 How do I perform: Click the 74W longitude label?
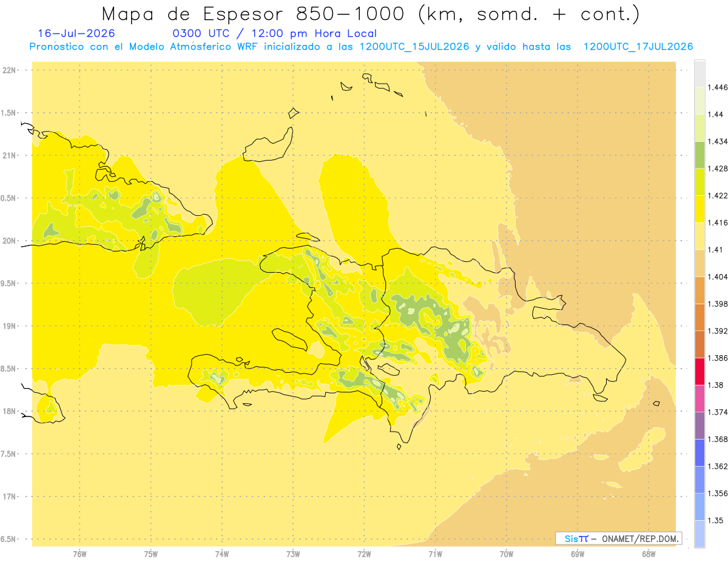[222, 554]
